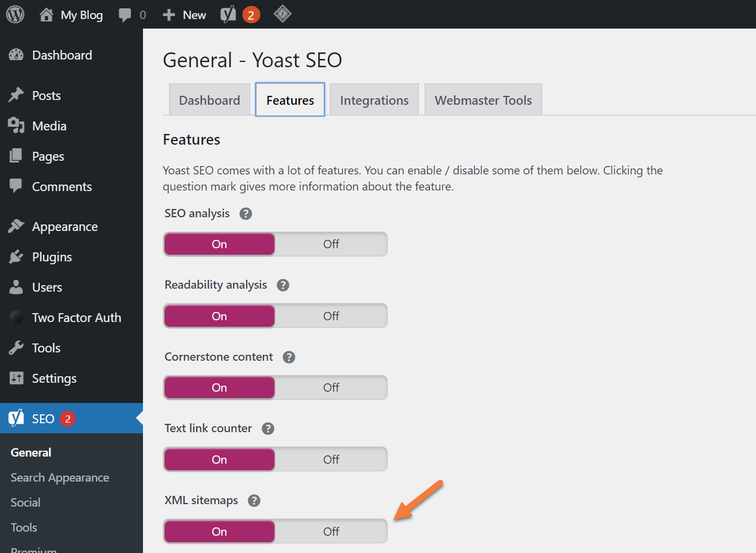Set Cornerstone content toggle to Off

coord(331,388)
